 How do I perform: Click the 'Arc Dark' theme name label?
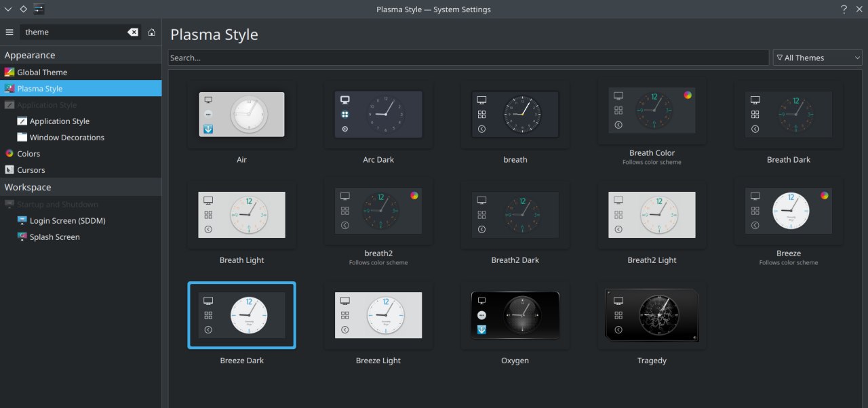coord(378,160)
